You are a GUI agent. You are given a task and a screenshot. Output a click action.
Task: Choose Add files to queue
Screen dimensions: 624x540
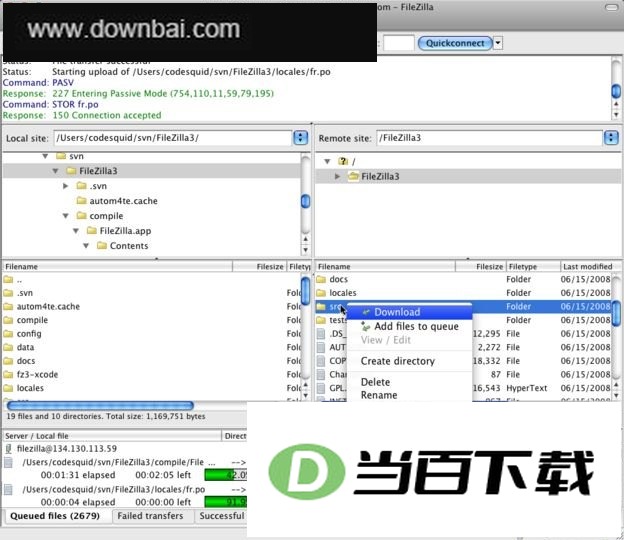(410, 326)
